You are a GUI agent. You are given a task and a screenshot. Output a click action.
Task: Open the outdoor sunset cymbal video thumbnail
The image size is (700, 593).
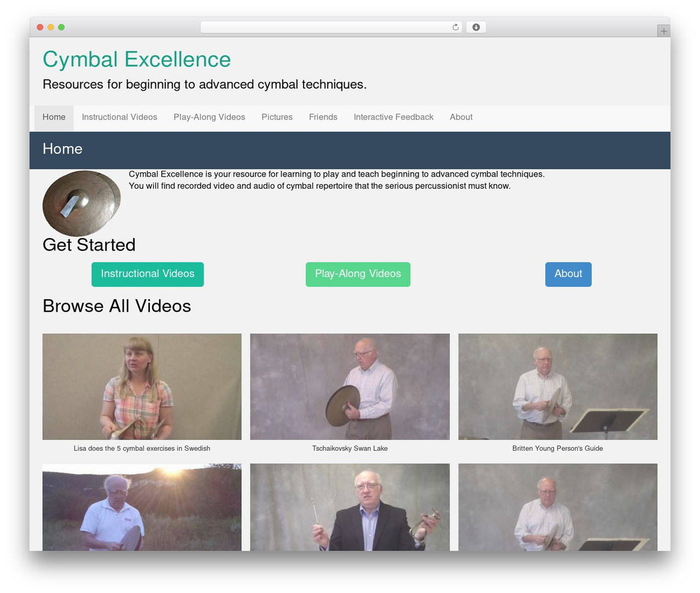[x=142, y=507]
